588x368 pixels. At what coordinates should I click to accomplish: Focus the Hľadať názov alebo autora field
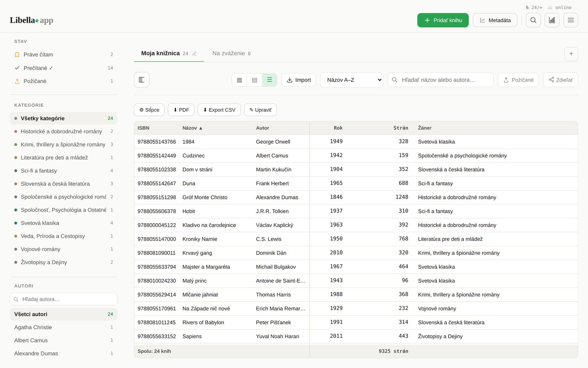click(x=440, y=80)
